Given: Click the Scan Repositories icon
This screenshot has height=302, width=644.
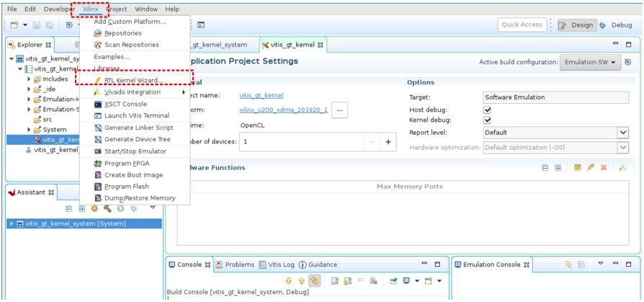Looking at the screenshot, I should 98,45.
